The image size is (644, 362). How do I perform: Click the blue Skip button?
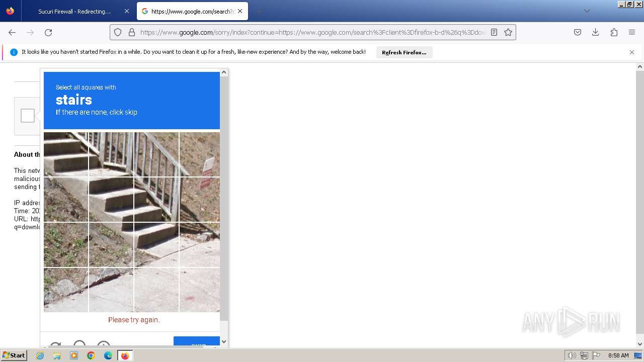197,342
